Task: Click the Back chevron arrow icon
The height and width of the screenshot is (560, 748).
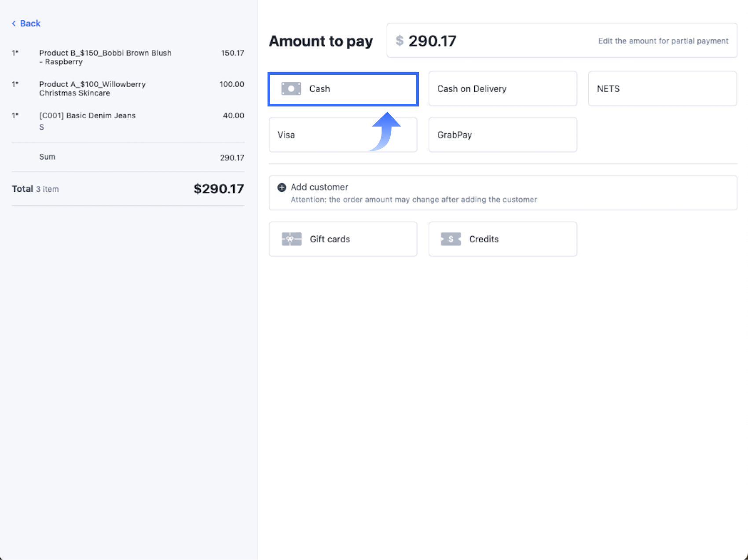Action: 14,23
